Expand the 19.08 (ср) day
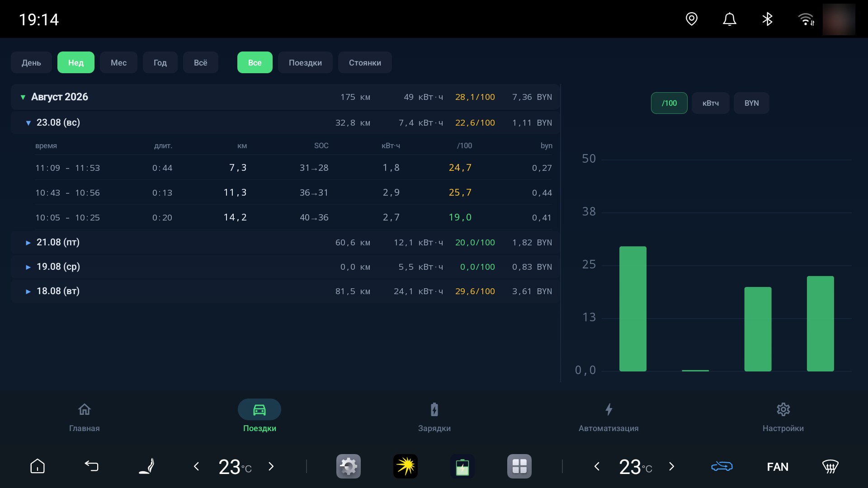Image resolution: width=868 pixels, height=488 pixels. click(286, 267)
